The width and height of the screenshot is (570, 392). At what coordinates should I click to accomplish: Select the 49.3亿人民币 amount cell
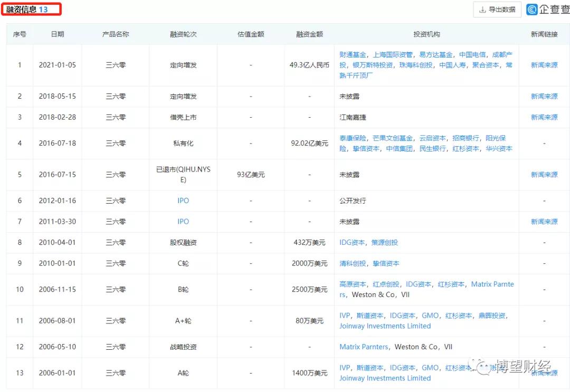(x=309, y=65)
